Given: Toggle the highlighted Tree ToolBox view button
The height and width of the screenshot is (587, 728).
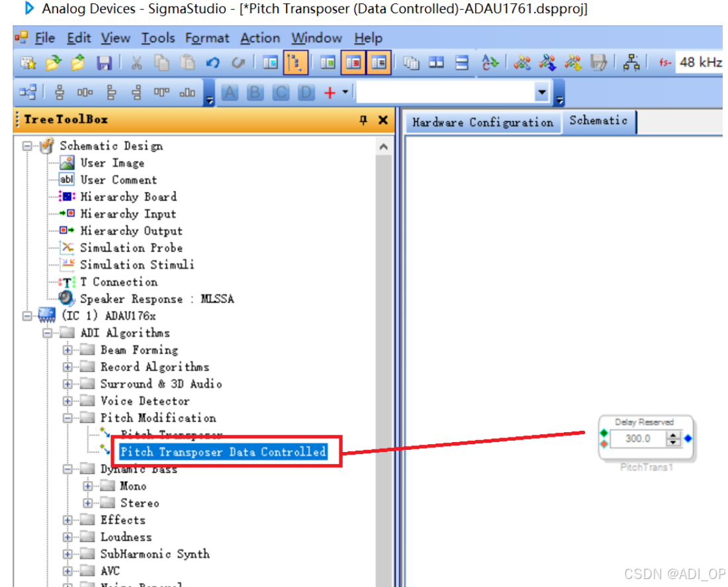Looking at the screenshot, I should tap(295, 63).
